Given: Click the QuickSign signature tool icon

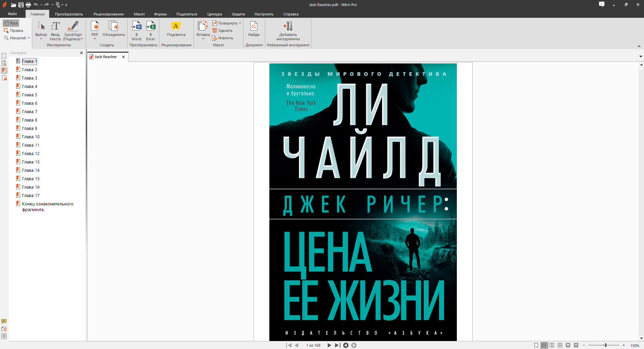Looking at the screenshot, I should point(73,26).
